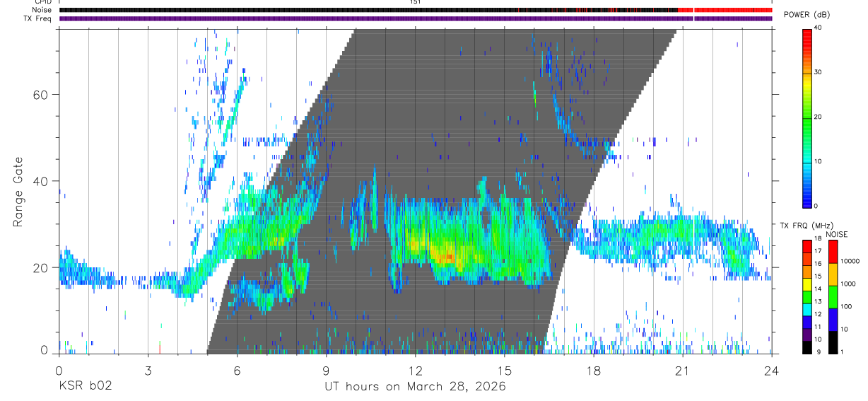The image size is (868, 401).
Task: Click the 20 tick on the power colorbar
Action: 819,117
